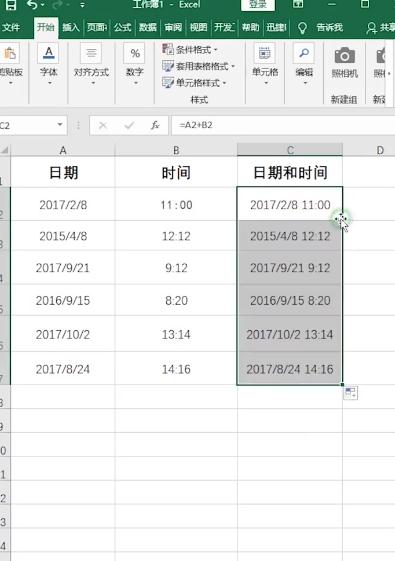Open the 数字 number format group
This screenshot has width=395, height=561.
[135, 64]
